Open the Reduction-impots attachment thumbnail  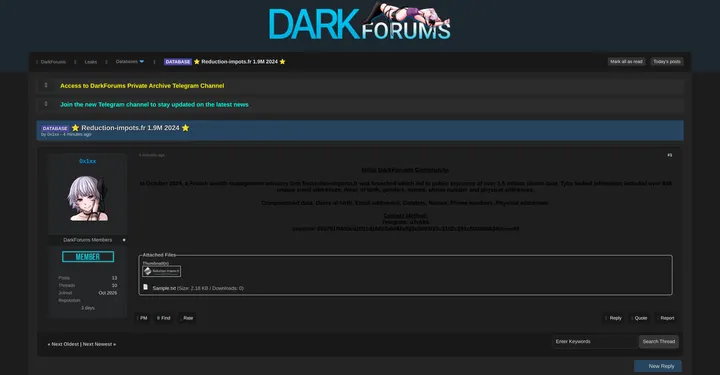161,271
